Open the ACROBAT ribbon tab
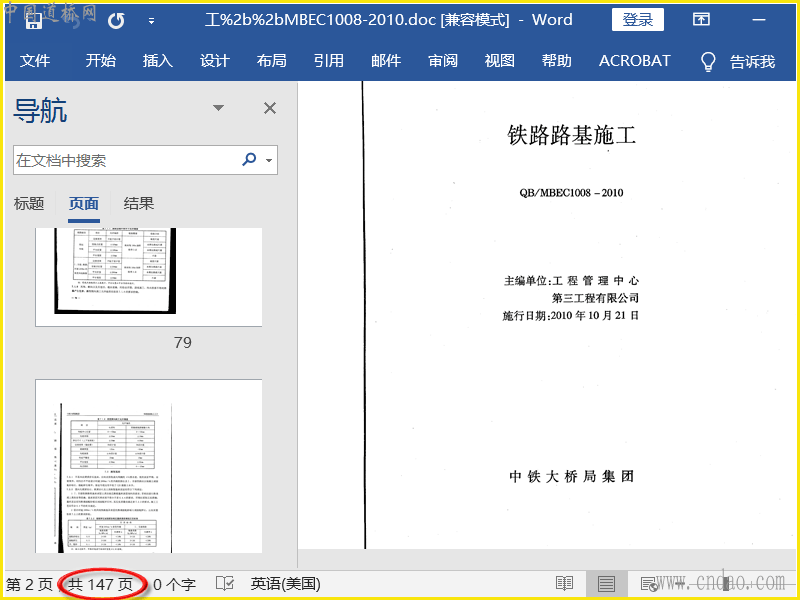The image size is (800, 600). tap(635, 61)
